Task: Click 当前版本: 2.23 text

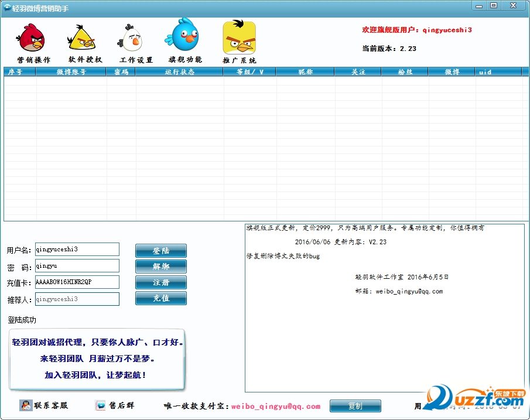Action: (389, 49)
